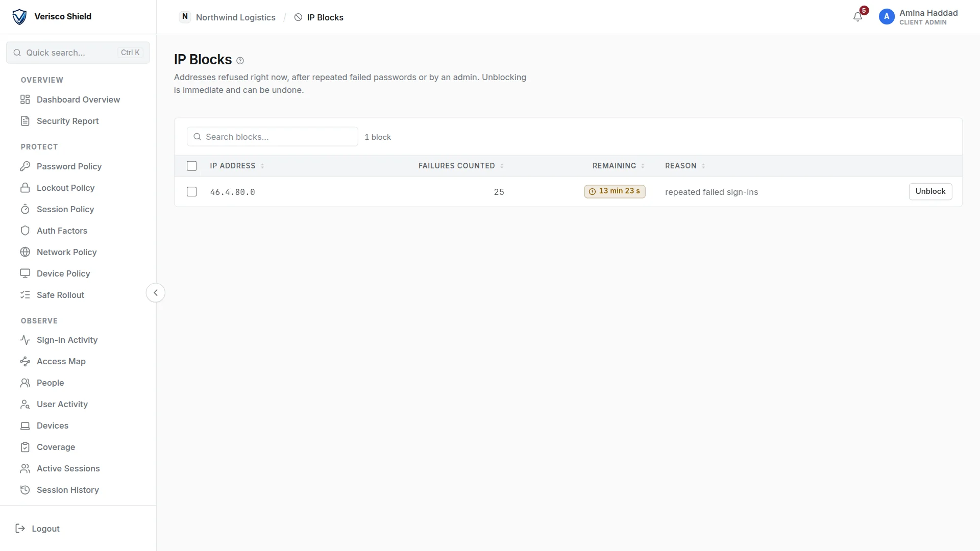Click the Sign-in Activity pulse icon

[x=25, y=340]
